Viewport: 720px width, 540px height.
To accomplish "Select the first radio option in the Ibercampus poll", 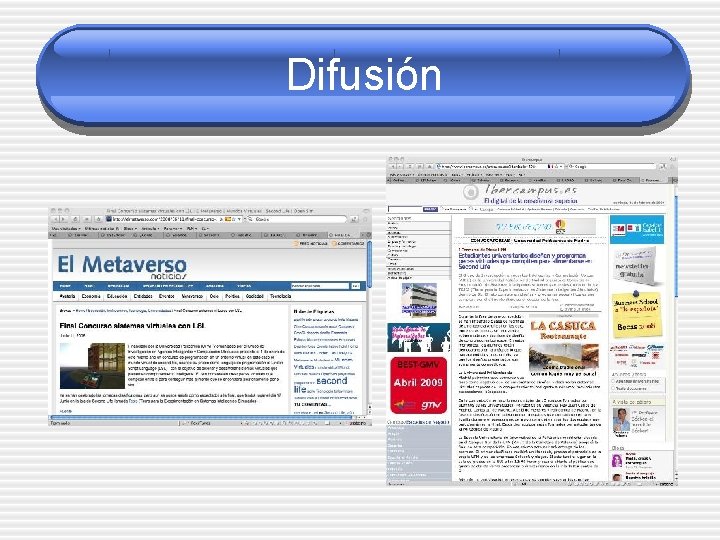I will (x=613, y=382).
